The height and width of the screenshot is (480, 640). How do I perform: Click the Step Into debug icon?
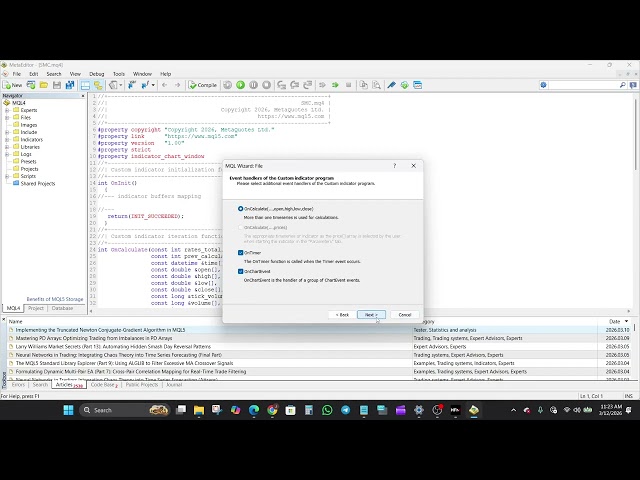point(281,85)
